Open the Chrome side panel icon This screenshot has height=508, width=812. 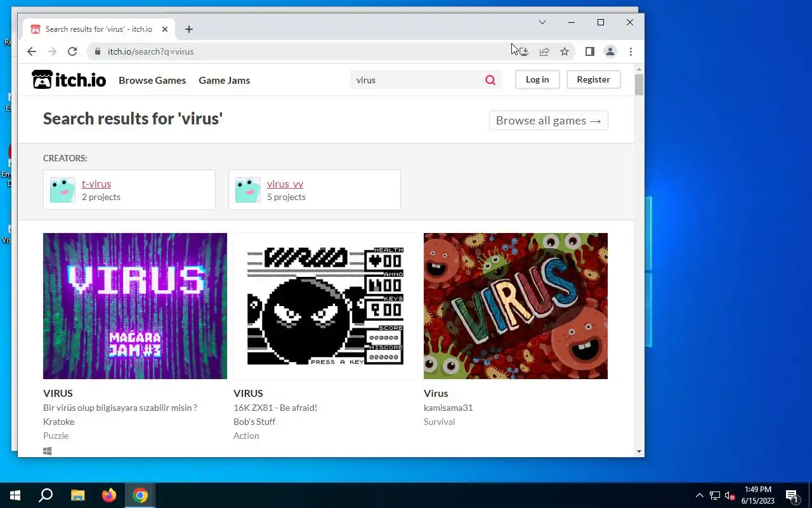click(x=590, y=51)
